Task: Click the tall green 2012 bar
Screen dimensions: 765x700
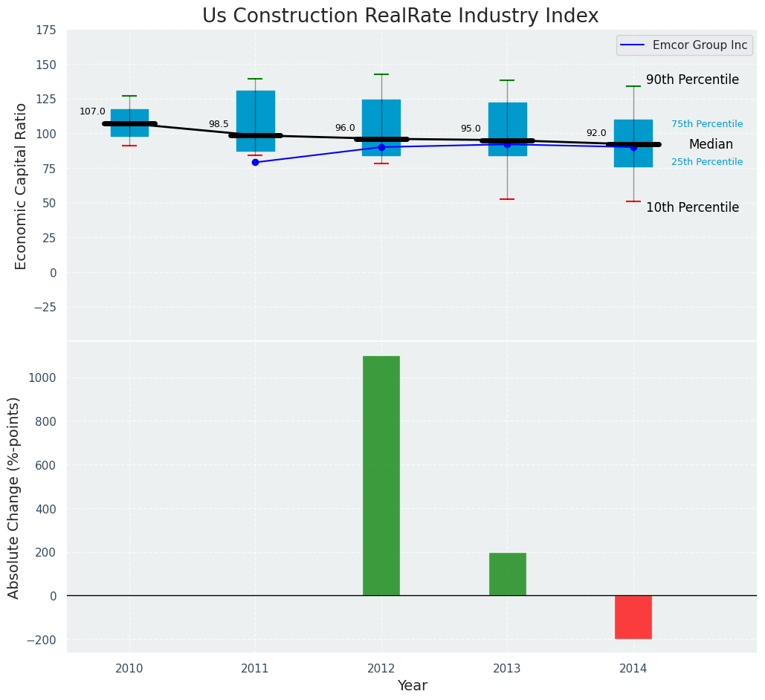Action: [381, 476]
